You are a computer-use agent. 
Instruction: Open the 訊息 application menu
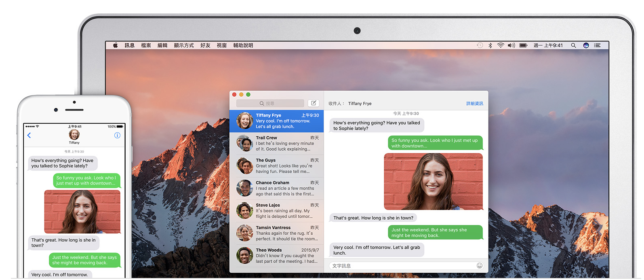click(129, 45)
